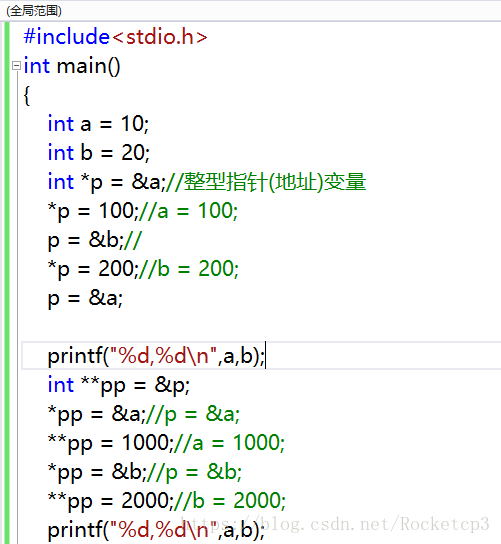Click the 'p = &b;//' line
Image resolution: width=501 pixels, height=544 pixels.
click(95, 240)
